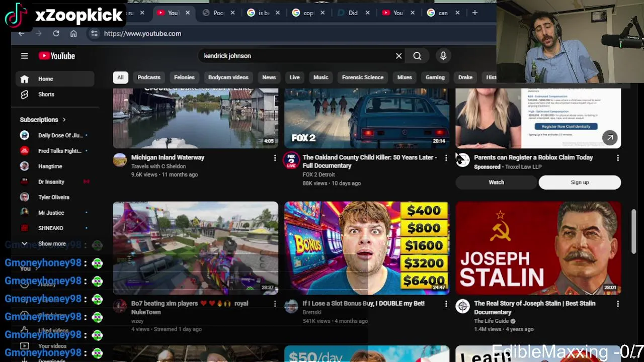This screenshot has width=644, height=362.
Task: Play the Oakland County Child Killer thumbnail
Action: pyautogui.click(x=367, y=118)
